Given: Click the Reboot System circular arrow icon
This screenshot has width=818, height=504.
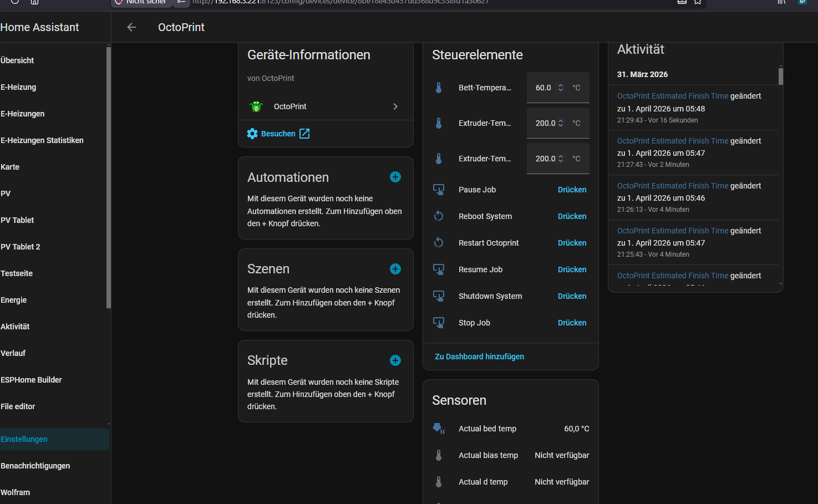Looking at the screenshot, I should point(439,216).
